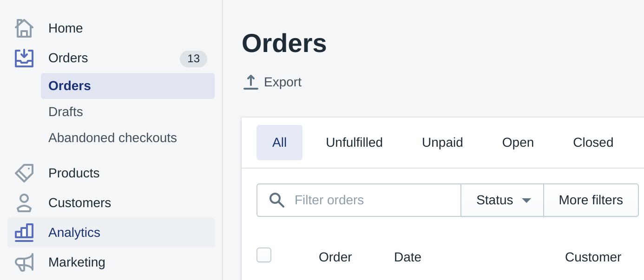Viewport: 644px width, 280px height.
Task: Click the Marketing megaphone icon
Action: (24, 262)
